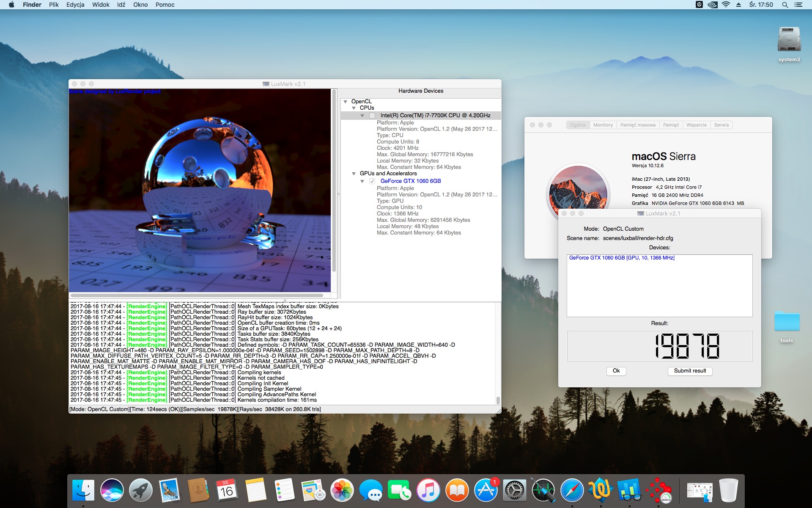Open Activity Monitor from the Dock
The image size is (812, 508).
(543, 491)
